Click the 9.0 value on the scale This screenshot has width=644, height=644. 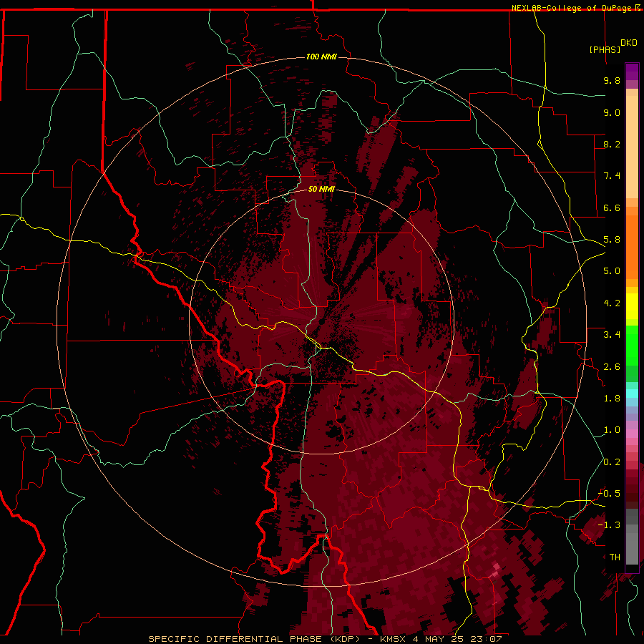[x=612, y=112]
